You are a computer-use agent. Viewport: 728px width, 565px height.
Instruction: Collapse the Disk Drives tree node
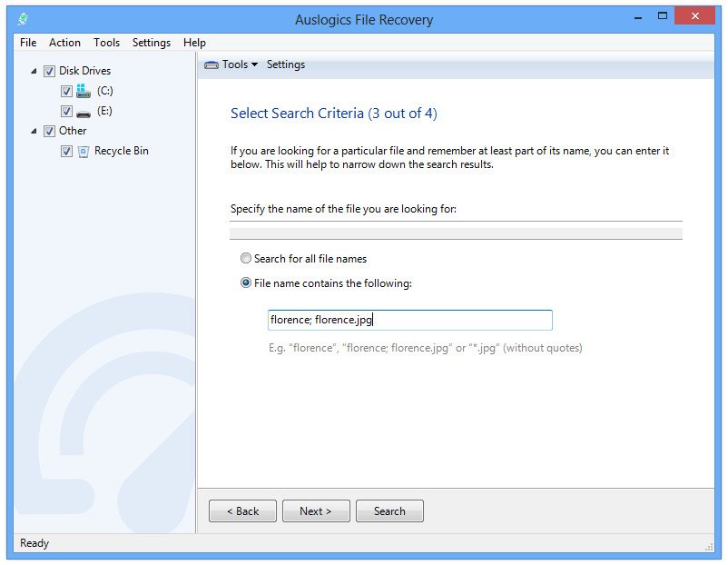point(34,71)
